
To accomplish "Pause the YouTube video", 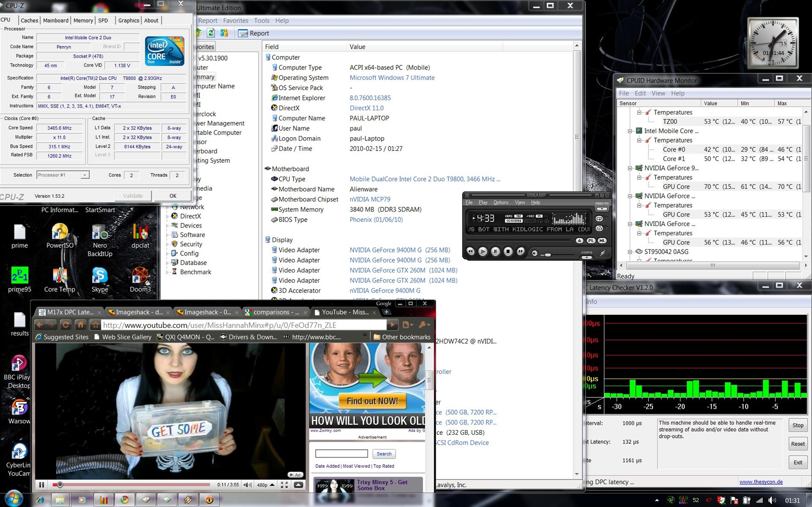I will click(41, 485).
